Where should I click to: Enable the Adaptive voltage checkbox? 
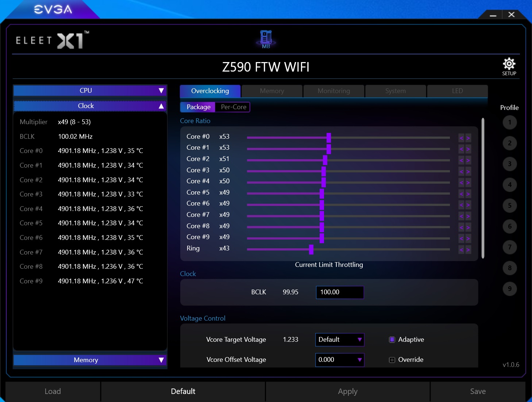pyautogui.click(x=392, y=340)
